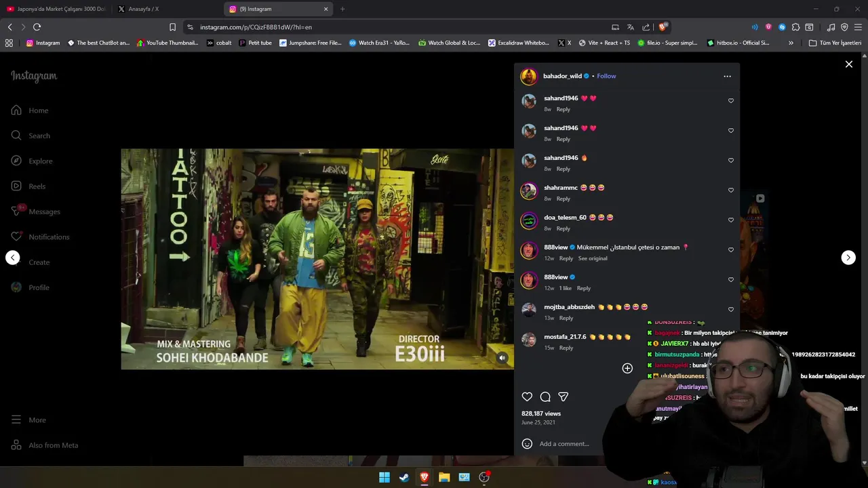Like 888view Mükemmel comment
Screen dimensions: 868x488
coord(730,249)
